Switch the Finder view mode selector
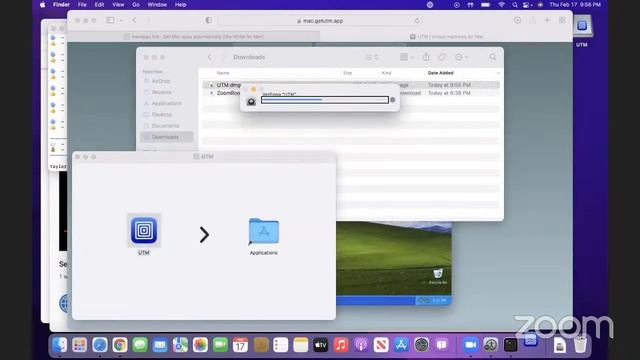This screenshot has height=360, width=640. click(372, 57)
